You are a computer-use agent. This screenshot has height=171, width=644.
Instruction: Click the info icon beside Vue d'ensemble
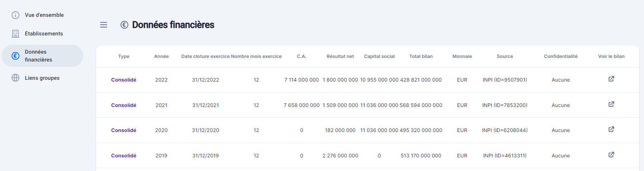(x=15, y=15)
